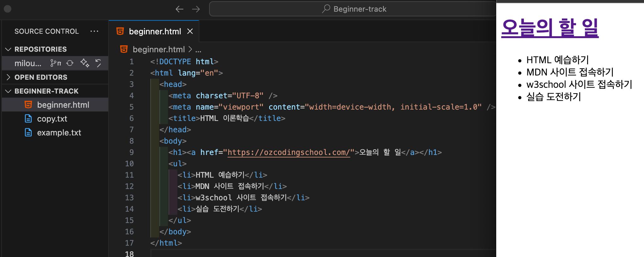Click the beginner.html breadcrumb item
The width and height of the screenshot is (644, 257).
point(158,49)
